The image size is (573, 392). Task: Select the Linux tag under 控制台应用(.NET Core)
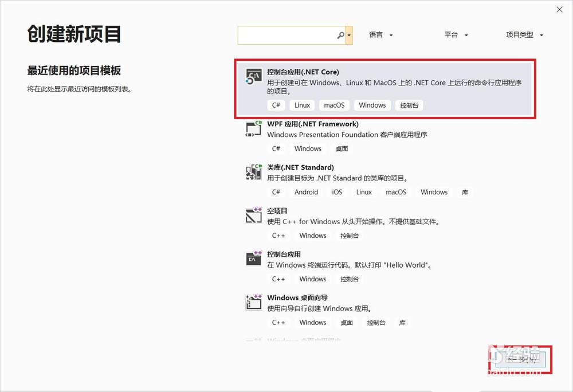(x=302, y=105)
